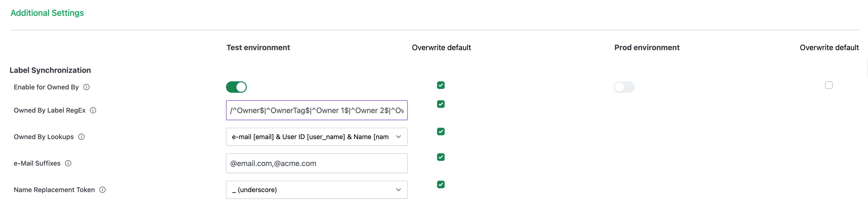Image resolution: width=868 pixels, height=202 pixels.
Task: Click the Prod environment column header
Action: (647, 48)
